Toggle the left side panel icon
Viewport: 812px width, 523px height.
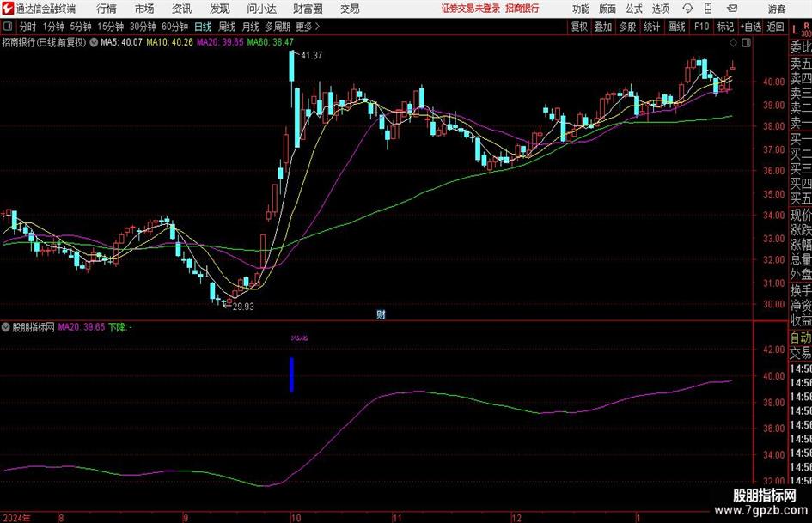tap(8, 27)
